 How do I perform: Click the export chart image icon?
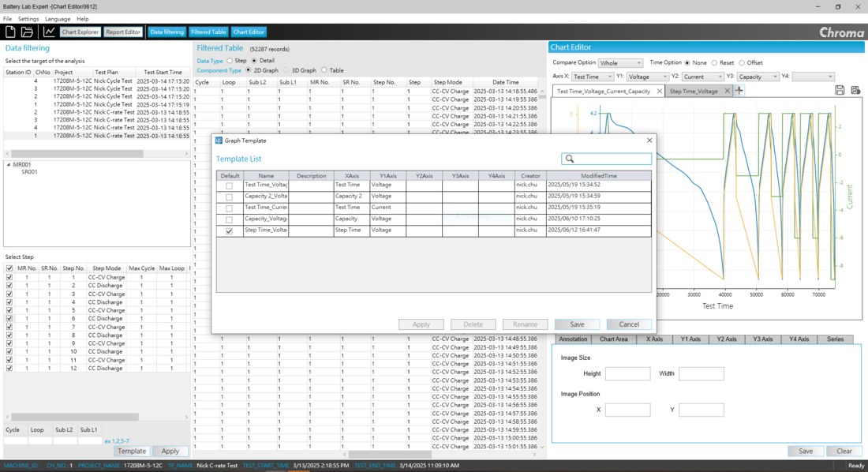pyautogui.click(x=855, y=90)
